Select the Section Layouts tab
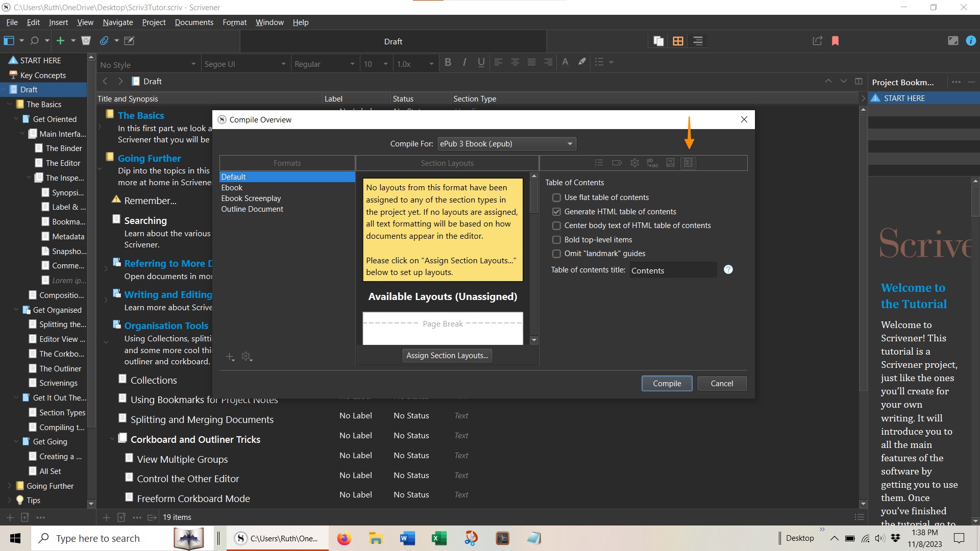This screenshot has height=551, width=980. pos(447,163)
